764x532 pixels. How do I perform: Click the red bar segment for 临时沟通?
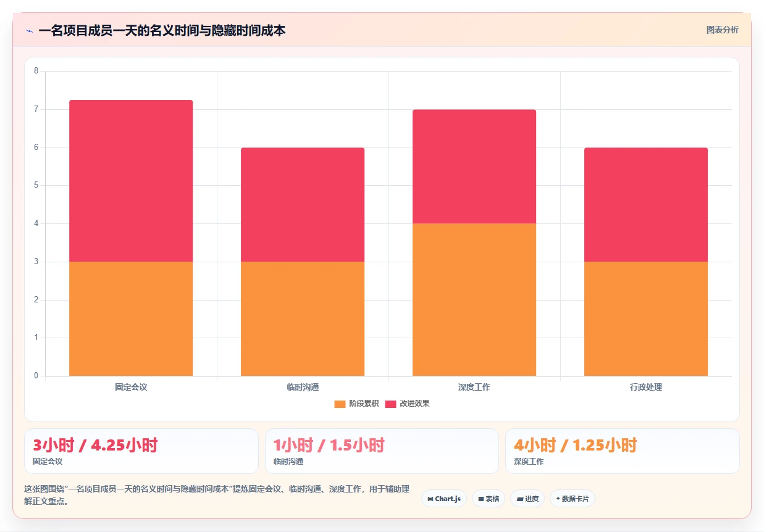click(303, 204)
